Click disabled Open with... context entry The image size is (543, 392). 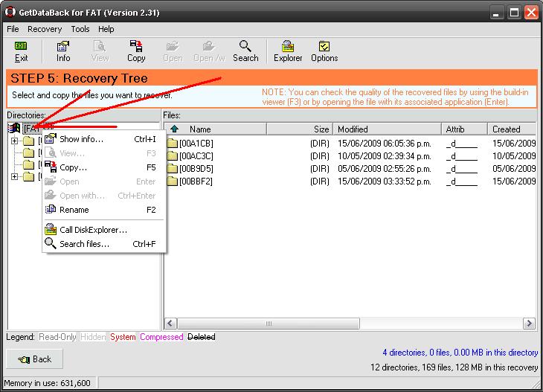103,196
